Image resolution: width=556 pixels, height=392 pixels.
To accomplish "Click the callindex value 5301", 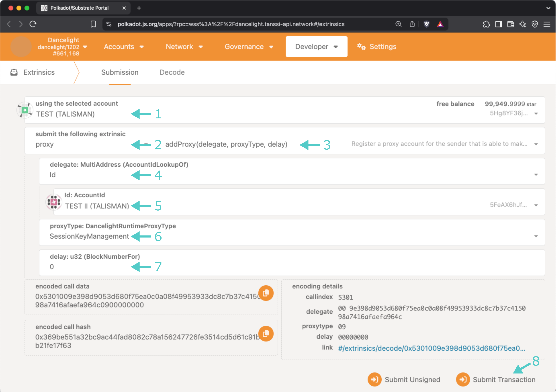I will 346,297.
